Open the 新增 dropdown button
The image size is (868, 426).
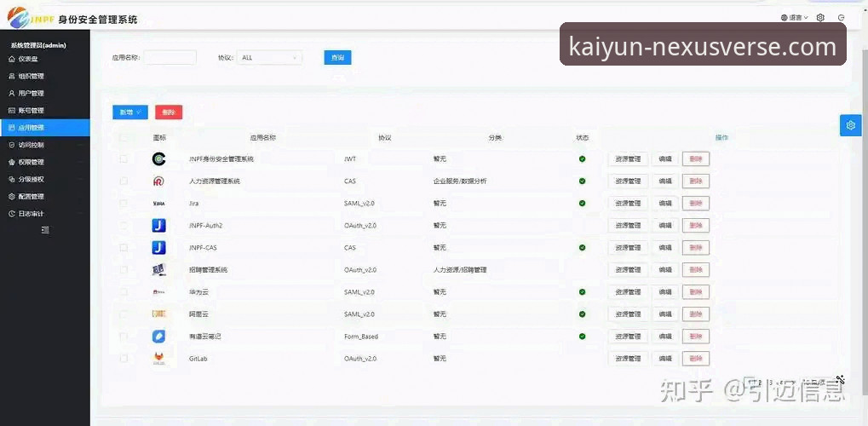130,112
